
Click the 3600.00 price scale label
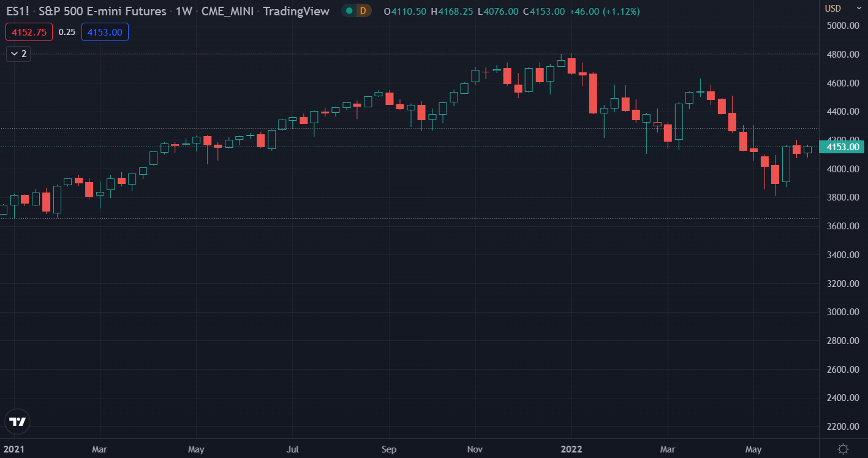(843, 226)
